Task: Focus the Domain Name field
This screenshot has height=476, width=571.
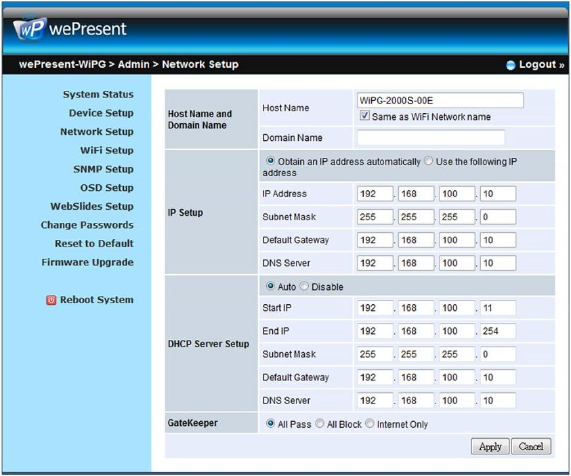Action: point(431,138)
